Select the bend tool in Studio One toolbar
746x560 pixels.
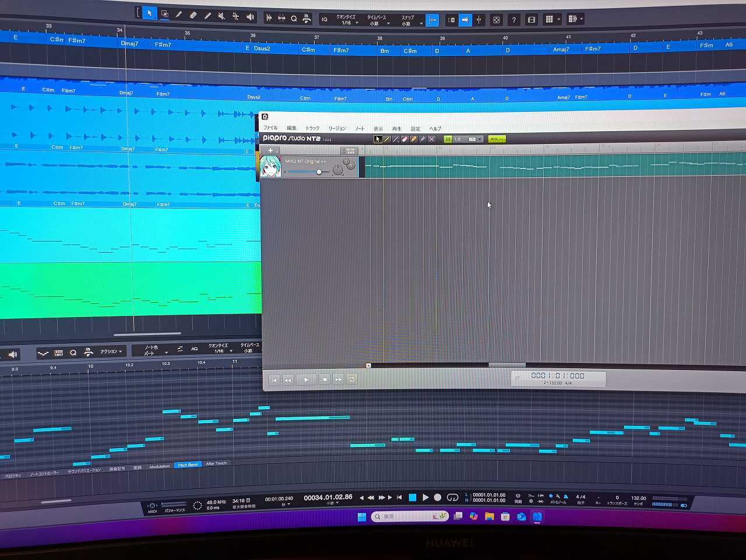pyautogui.click(x=235, y=16)
